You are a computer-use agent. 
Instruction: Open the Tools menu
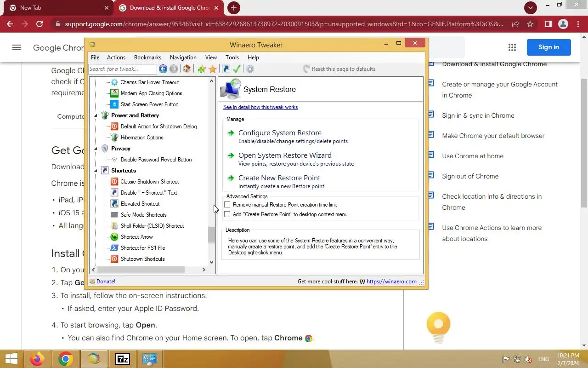tap(232, 57)
